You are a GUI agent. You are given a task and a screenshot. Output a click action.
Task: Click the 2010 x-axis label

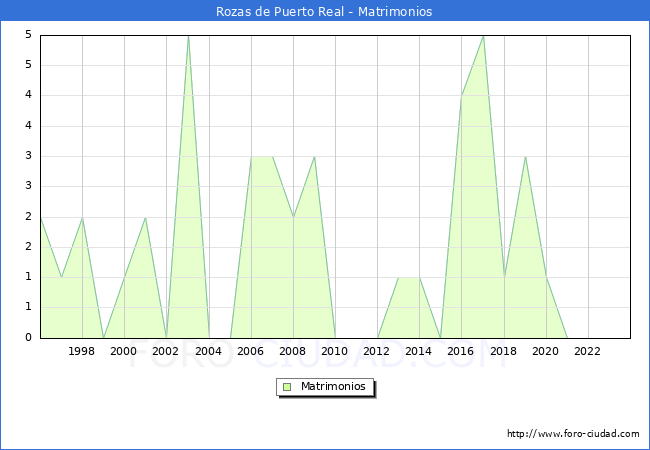click(x=335, y=351)
